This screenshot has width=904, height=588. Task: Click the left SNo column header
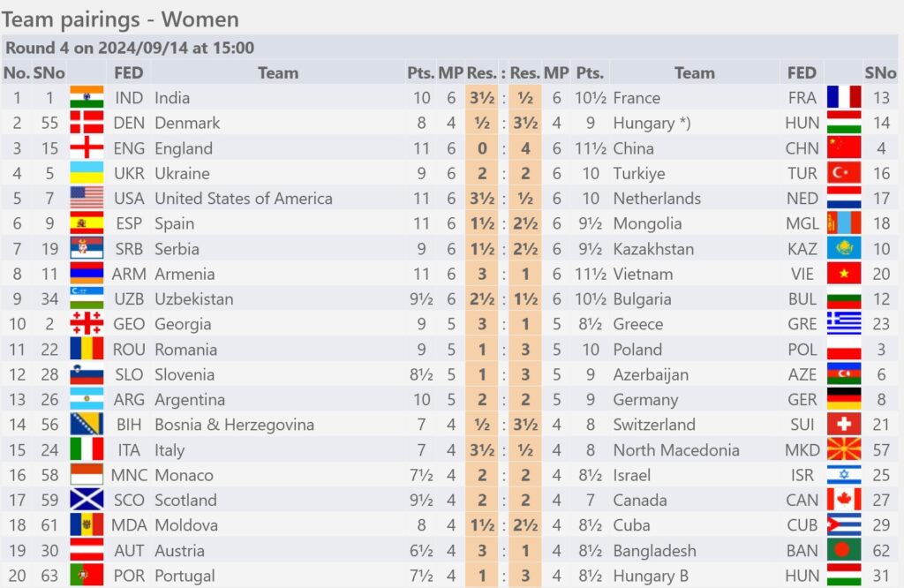49,72
